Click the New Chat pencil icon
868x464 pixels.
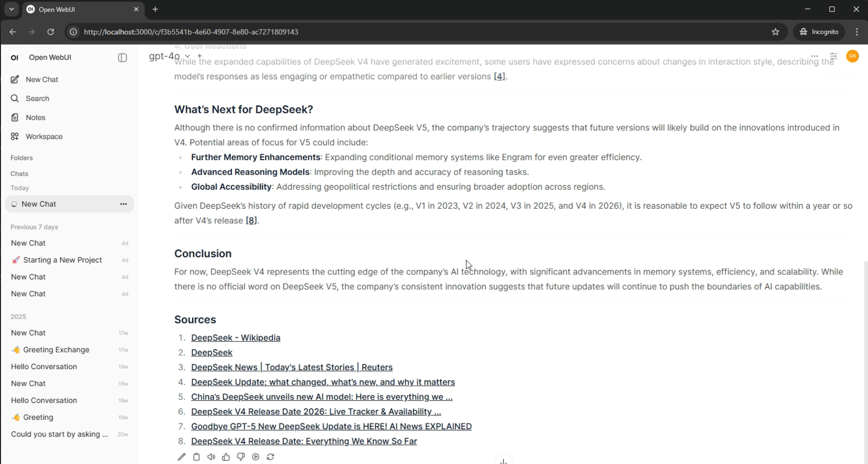(15, 79)
